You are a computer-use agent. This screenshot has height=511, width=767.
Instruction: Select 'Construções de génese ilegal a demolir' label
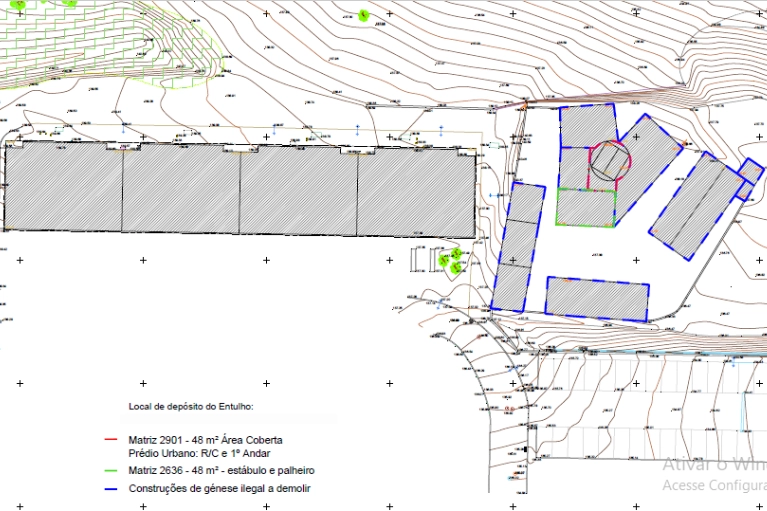click(x=219, y=489)
